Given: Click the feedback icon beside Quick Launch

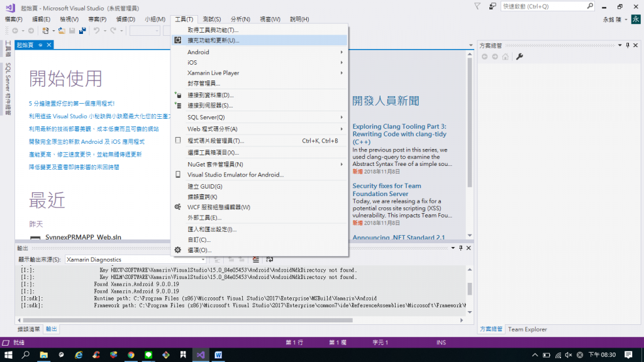Looking at the screenshot, I should (492, 6).
